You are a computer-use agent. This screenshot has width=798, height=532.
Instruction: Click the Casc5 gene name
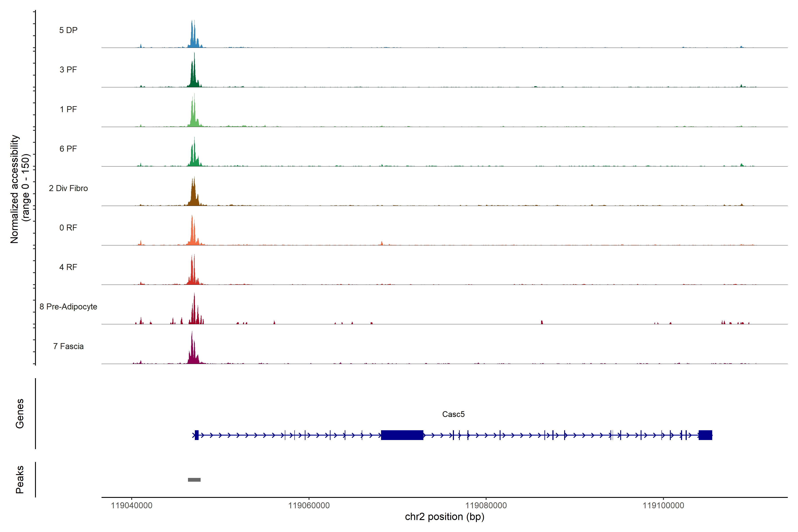pos(453,414)
